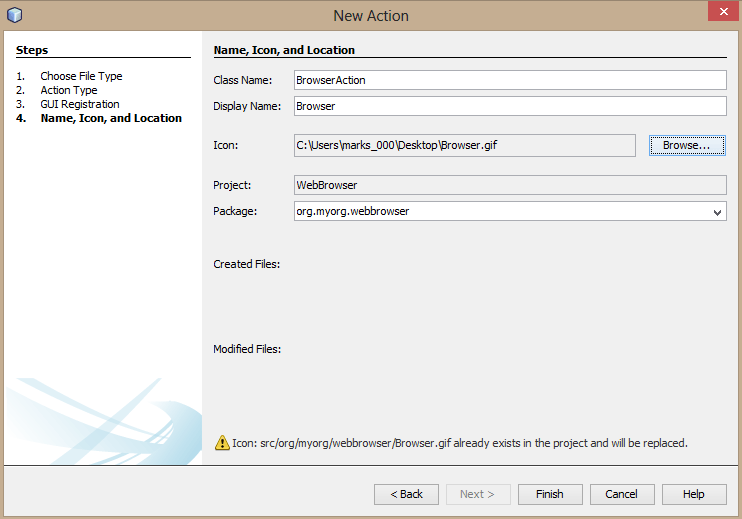Select the Choose File Type step
Screen dimensions: 742x519
coord(81,76)
